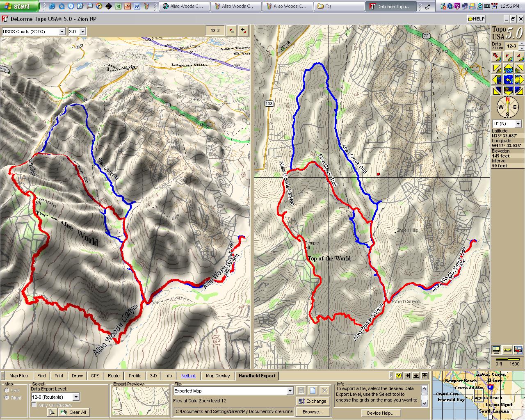Click the export folder path field
The image size is (525, 420).
[233, 412]
